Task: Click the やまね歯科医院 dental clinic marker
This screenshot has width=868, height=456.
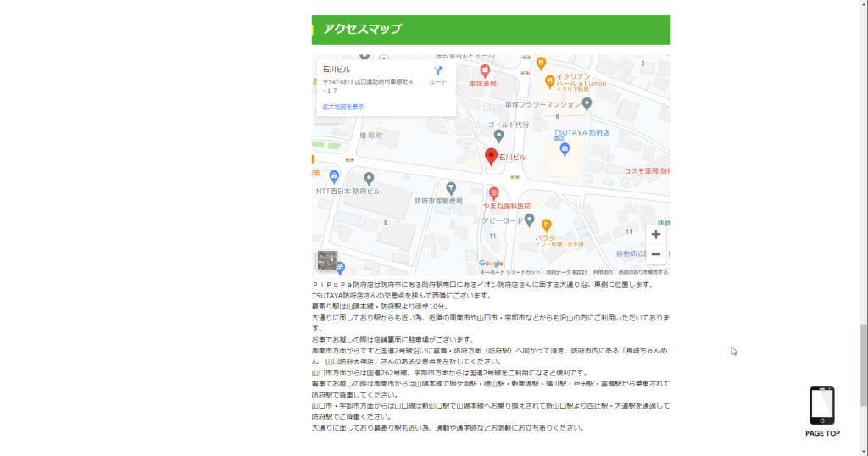Action: (x=494, y=193)
